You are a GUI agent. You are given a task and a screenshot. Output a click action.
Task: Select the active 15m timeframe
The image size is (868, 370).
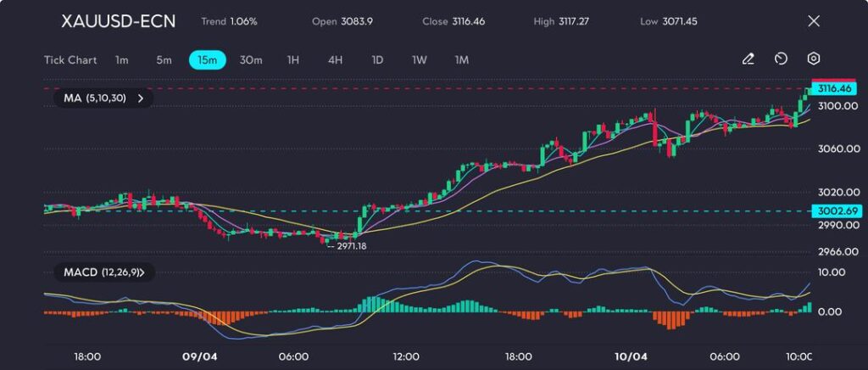(x=207, y=60)
